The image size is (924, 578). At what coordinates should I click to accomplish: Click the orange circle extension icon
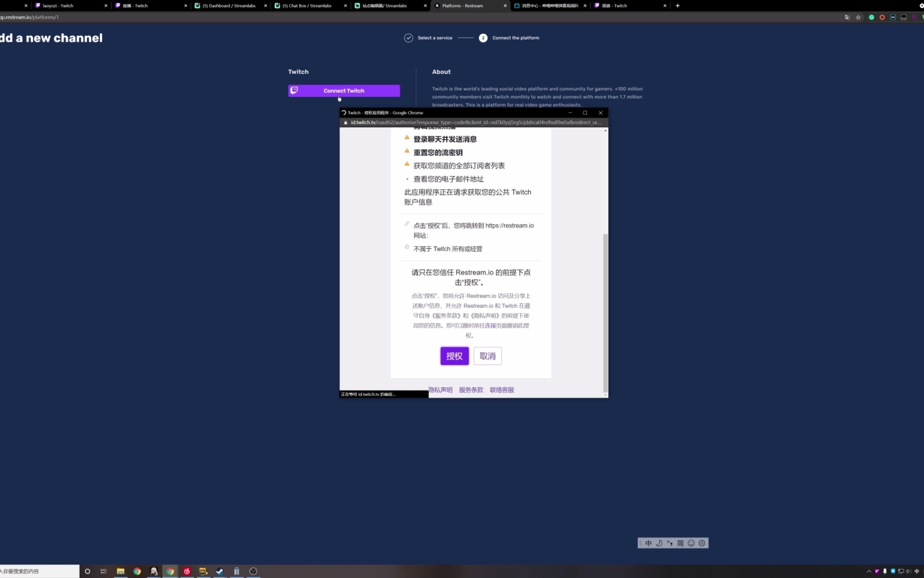point(882,17)
